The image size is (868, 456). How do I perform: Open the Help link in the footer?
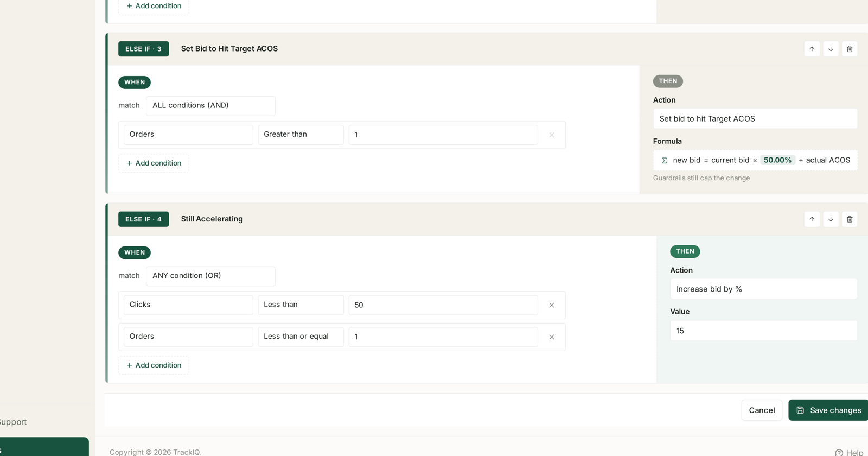coord(849,452)
